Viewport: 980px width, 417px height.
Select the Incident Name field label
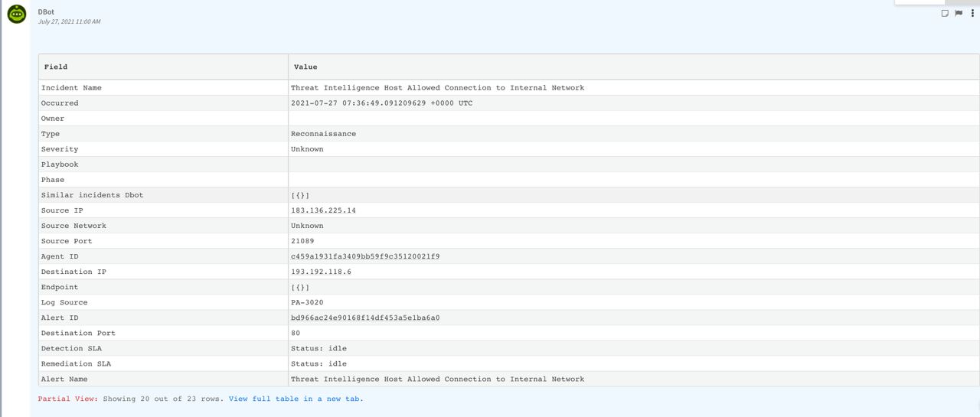click(x=71, y=88)
